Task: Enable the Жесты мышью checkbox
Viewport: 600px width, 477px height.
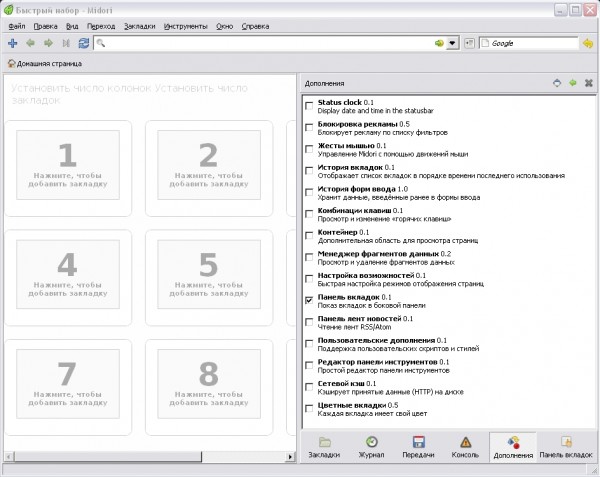Action: pyautogui.click(x=309, y=149)
